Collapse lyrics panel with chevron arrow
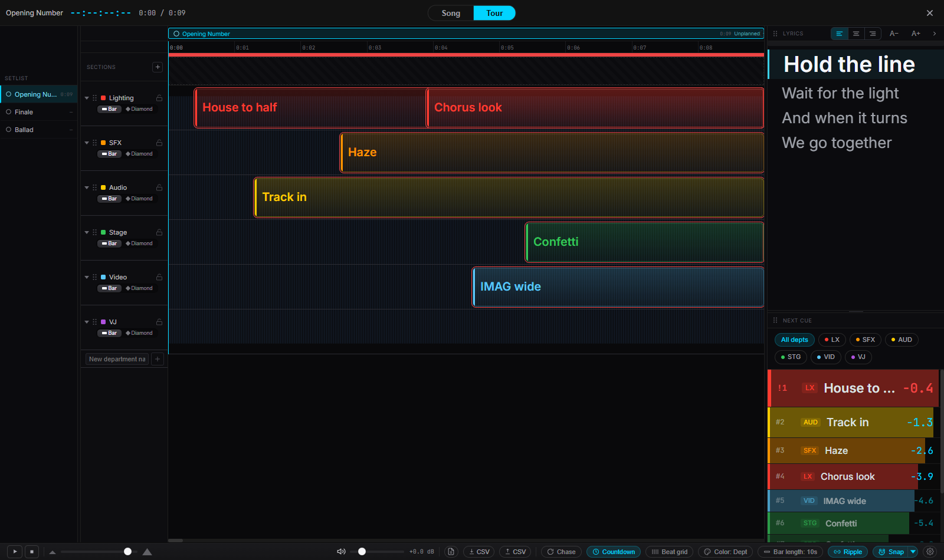 pyautogui.click(x=935, y=34)
